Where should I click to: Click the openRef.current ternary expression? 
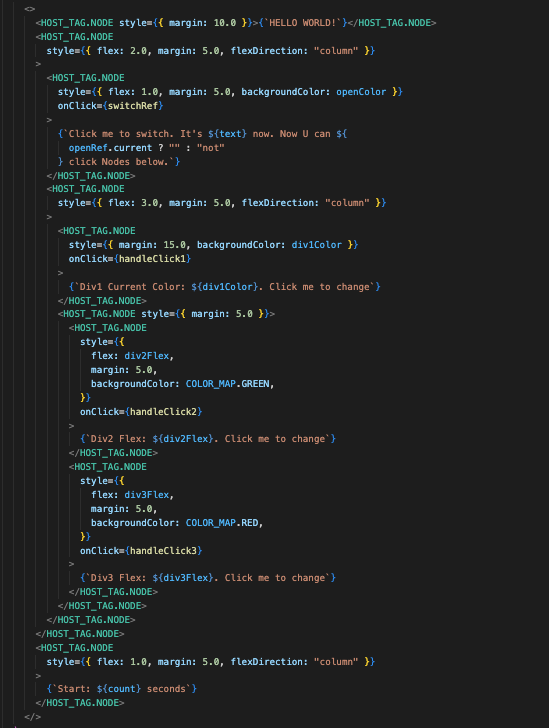click(146, 148)
